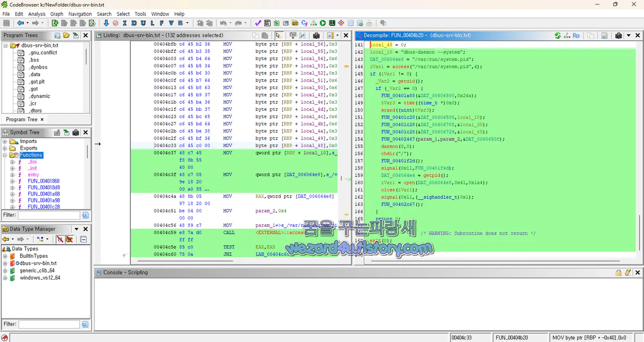Click the Symbol Tree Filter text field
Screen dimensions: 644x342
point(49,215)
